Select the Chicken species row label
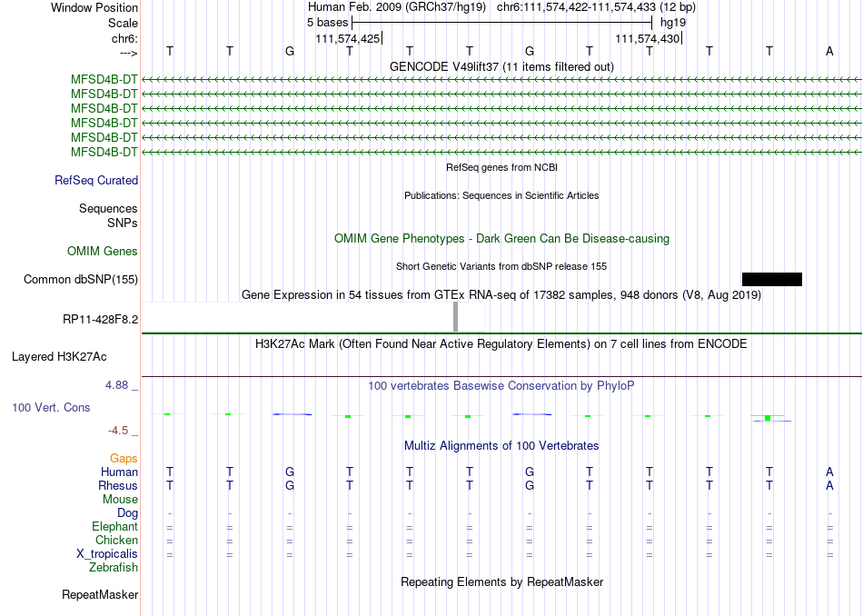Image resolution: width=863 pixels, height=616 pixels. 116,540
